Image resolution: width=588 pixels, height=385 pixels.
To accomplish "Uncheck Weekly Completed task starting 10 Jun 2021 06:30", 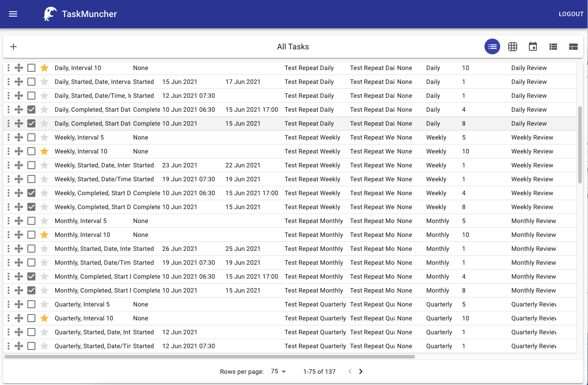I will (31, 193).
